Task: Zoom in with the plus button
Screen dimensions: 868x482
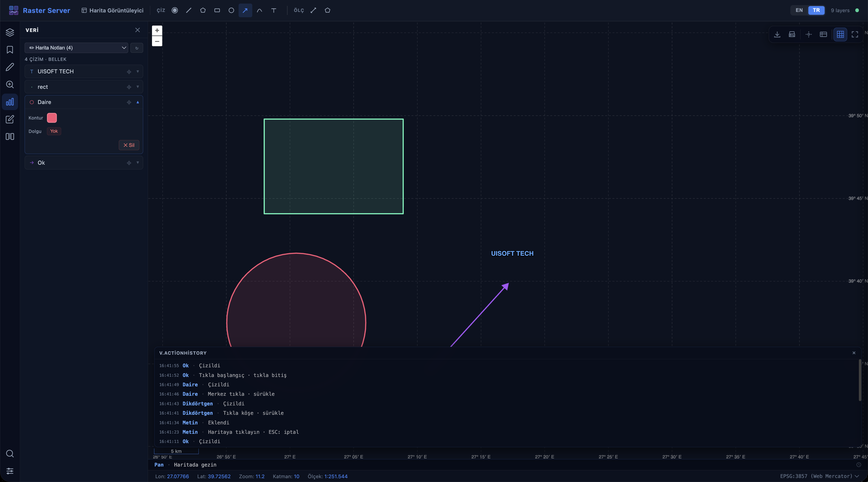Action: [157, 30]
